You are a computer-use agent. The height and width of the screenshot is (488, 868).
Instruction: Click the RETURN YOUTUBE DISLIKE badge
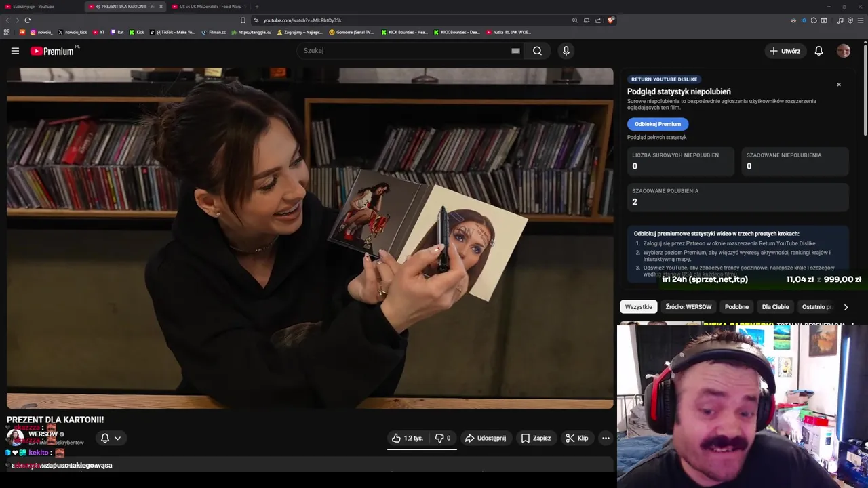coord(664,79)
